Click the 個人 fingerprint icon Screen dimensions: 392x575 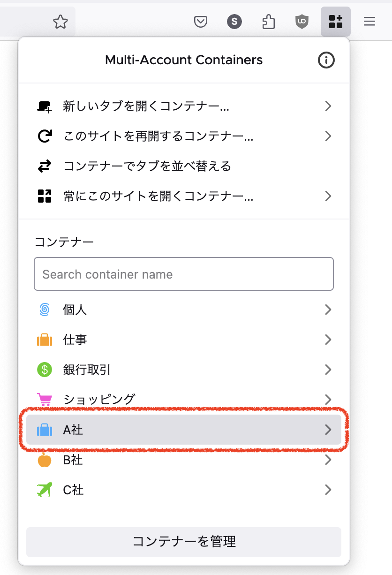pos(45,310)
